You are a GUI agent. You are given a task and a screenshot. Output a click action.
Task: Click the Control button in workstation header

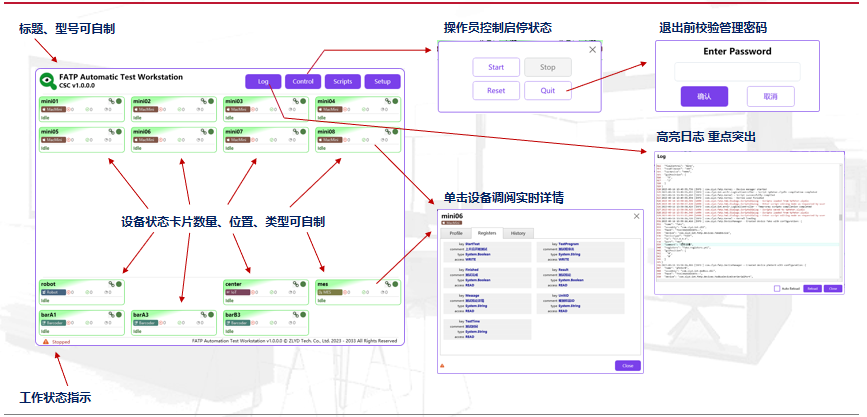(303, 81)
